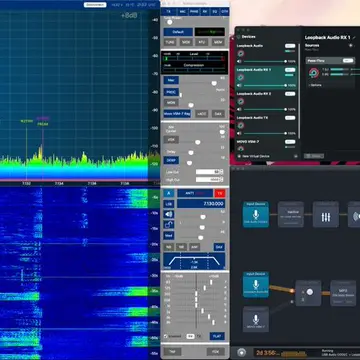This screenshot has width=360, height=360.
Task: Toggle the Loopback Audio device switch
Action: [290, 46]
